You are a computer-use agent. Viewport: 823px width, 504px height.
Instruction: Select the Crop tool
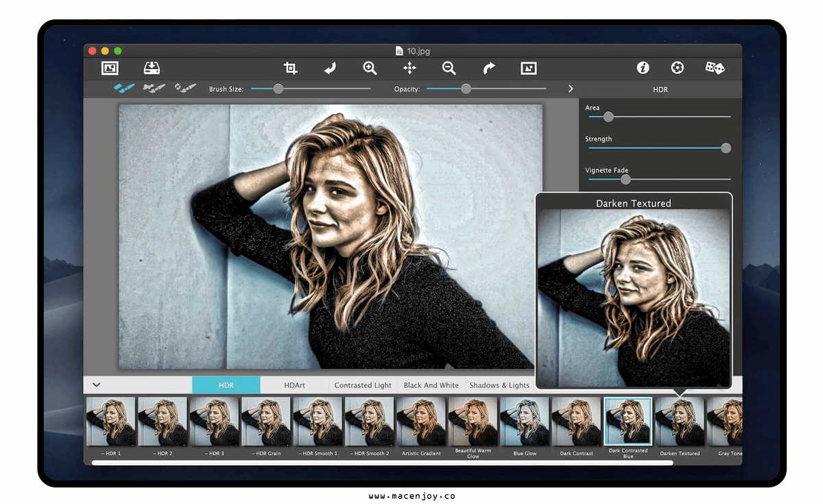pyautogui.click(x=291, y=68)
